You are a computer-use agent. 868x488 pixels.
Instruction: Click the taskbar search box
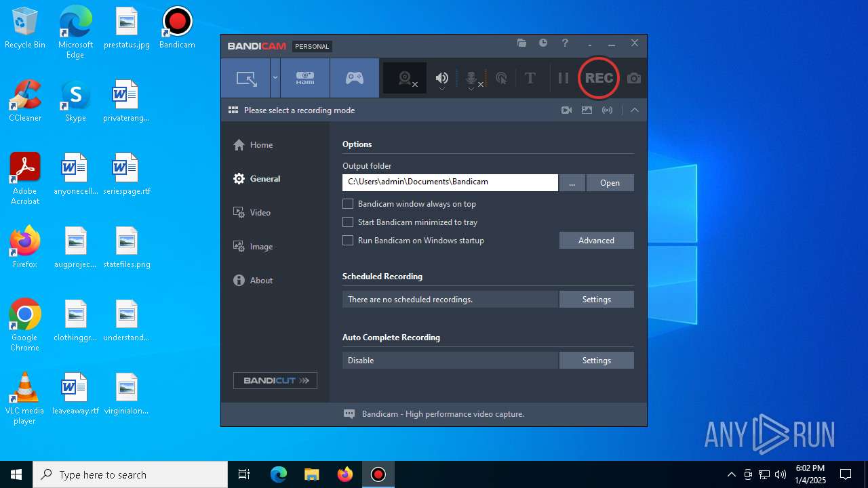point(130,474)
